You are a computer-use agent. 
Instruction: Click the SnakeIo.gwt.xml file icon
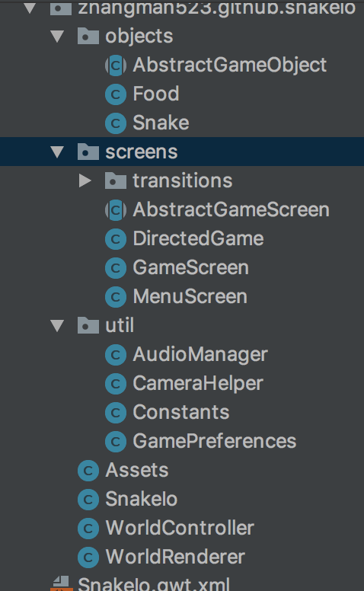point(62,583)
